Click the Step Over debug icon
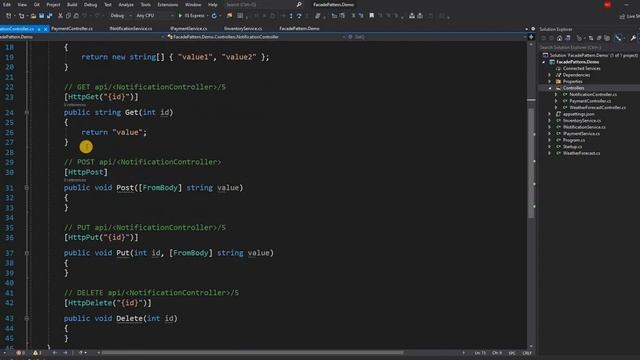The height and width of the screenshot is (360, 640). click(299, 16)
